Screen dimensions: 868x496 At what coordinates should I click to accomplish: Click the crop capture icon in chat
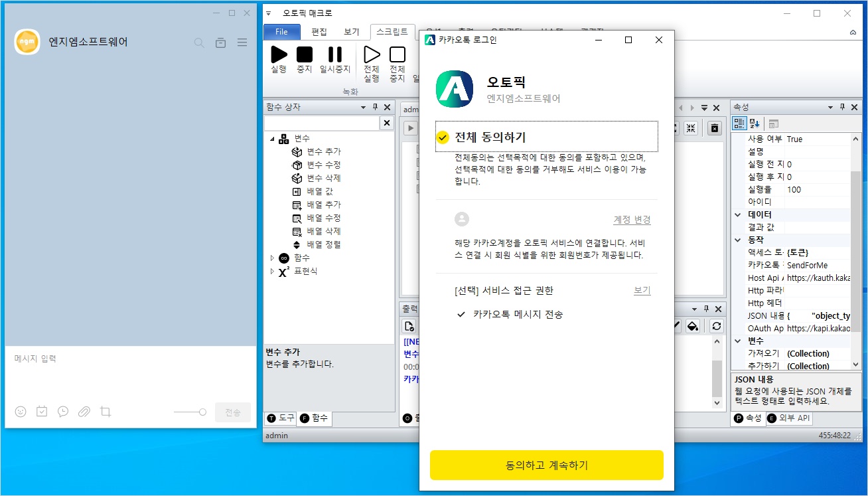(106, 412)
